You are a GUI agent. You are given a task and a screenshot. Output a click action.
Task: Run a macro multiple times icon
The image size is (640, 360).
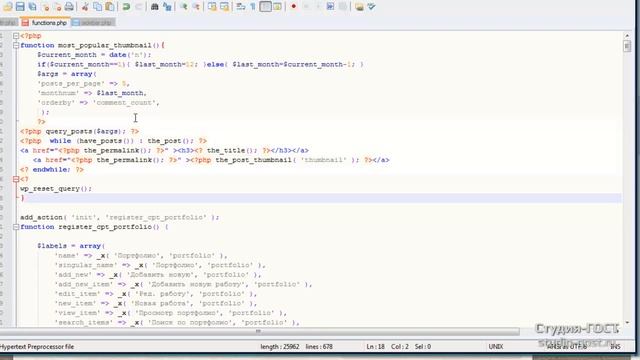point(330,7)
